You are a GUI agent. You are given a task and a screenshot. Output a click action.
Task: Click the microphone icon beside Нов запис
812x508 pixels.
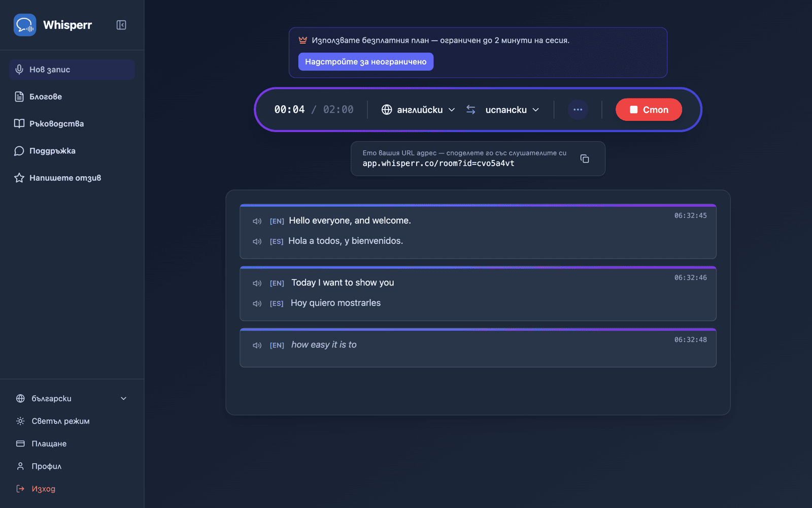tap(19, 70)
